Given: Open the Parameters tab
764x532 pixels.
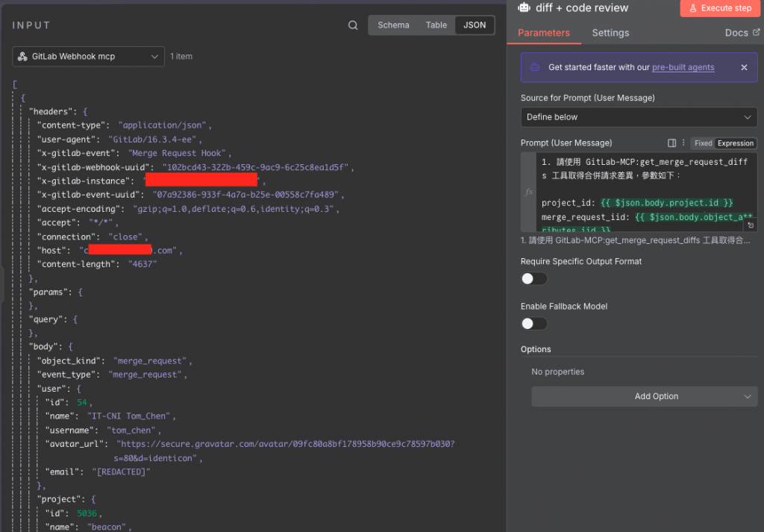Looking at the screenshot, I should tap(544, 33).
